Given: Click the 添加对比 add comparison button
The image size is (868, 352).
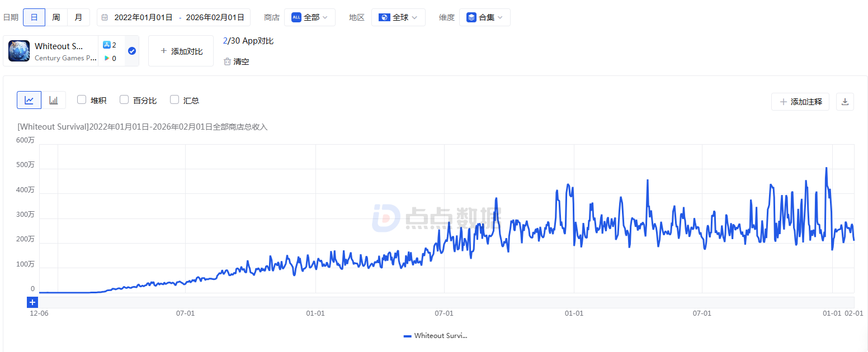Looking at the screenshot, I should (x=181, y=51).
